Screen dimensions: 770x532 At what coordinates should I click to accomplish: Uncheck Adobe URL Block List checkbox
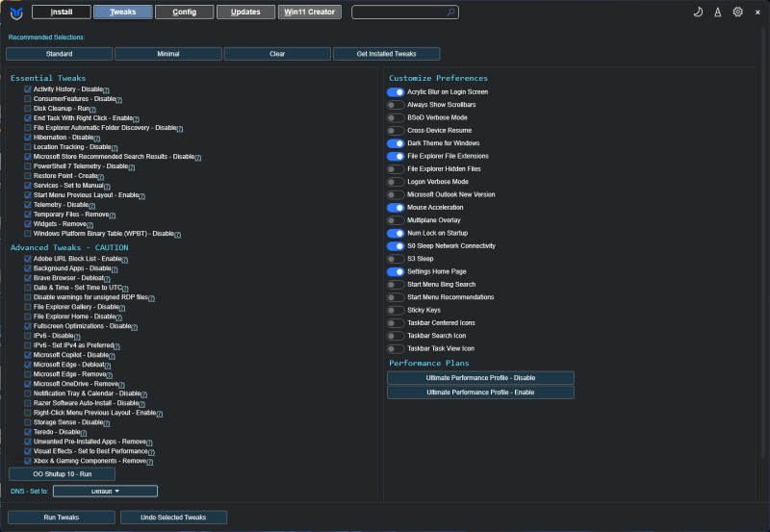(x=28, y=259)
